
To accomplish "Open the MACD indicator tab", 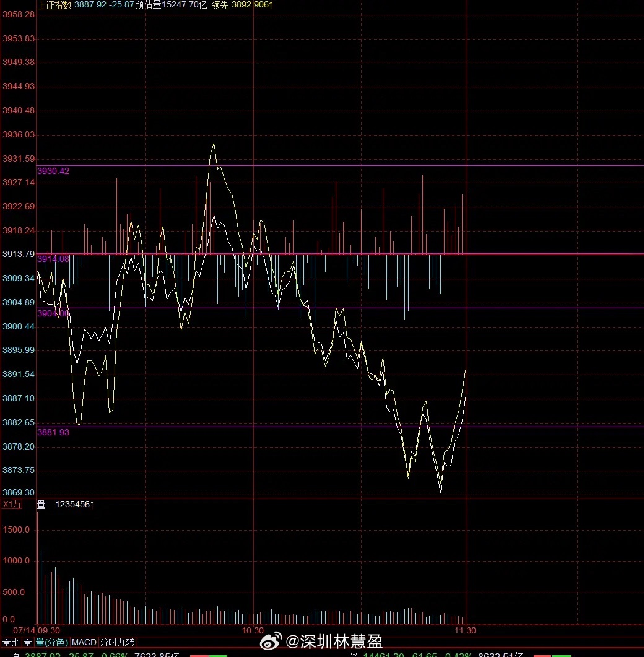I will [84, 642].
